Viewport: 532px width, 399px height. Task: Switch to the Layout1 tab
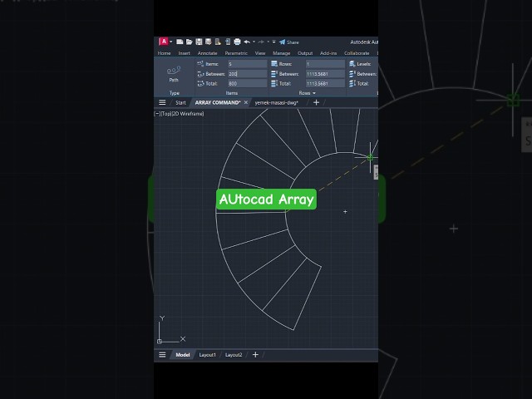pos(207,355)
